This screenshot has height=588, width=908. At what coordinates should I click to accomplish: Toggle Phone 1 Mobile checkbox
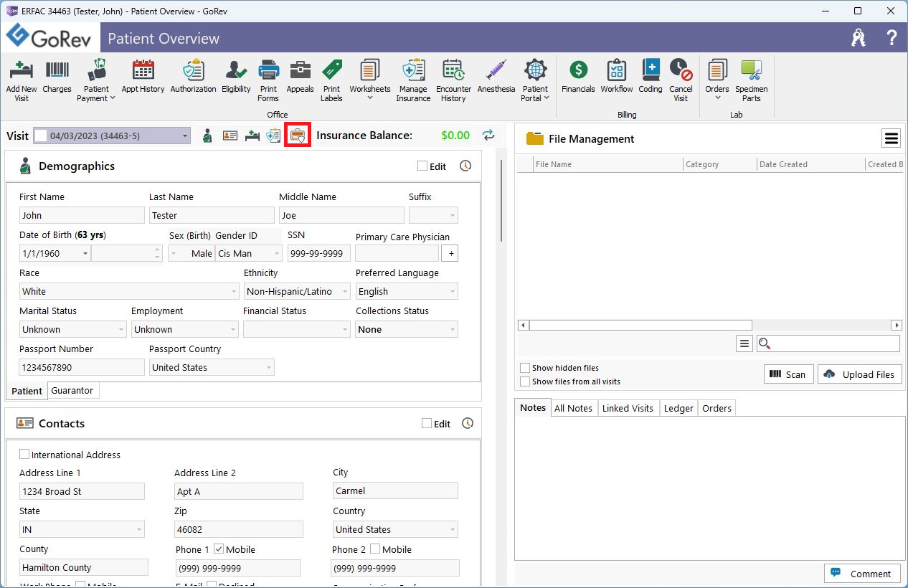(219, 549)
